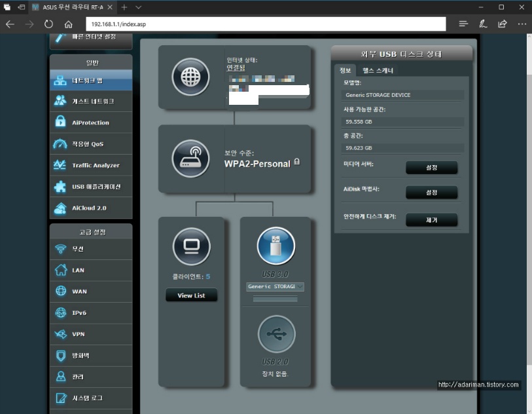532x414 pixels.
Task: Click the total space value 59.623 GB
Action: pyautogui.click(x=359, y=148)
